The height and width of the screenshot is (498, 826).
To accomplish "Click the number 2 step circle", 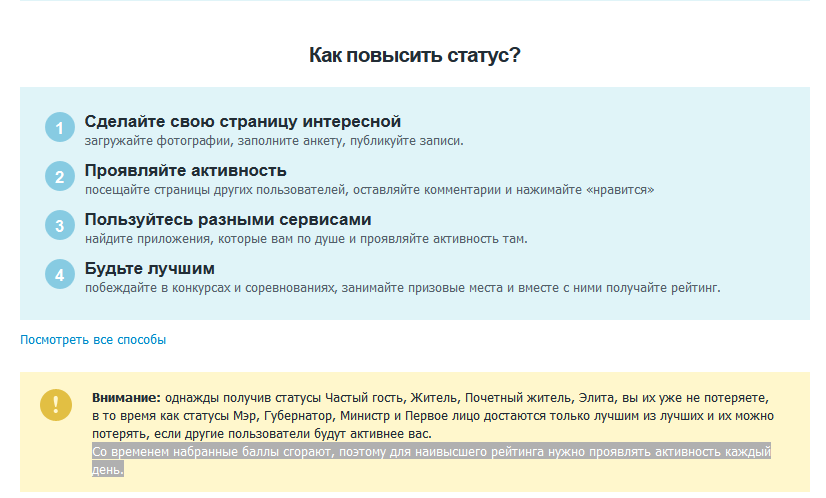I will pos(60,176).
